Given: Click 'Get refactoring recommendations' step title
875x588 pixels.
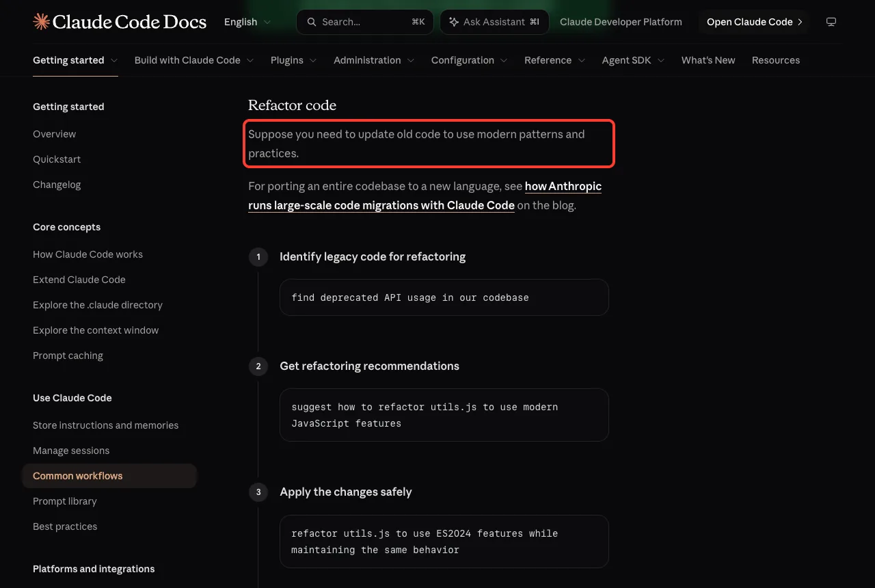Looking at the screenshot, I should pos(369,366).
